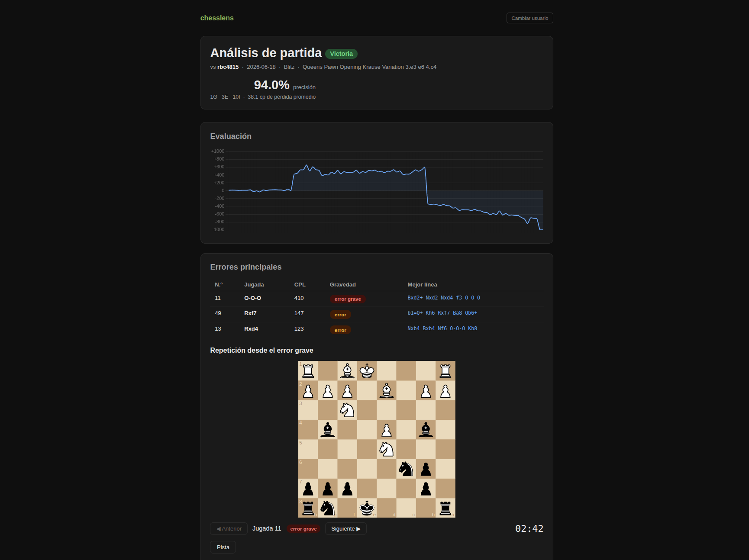Image resolution: width=749 pixels, height=560 pixels.
Task: Select the black bishop on b4
Action: [426, 430]
